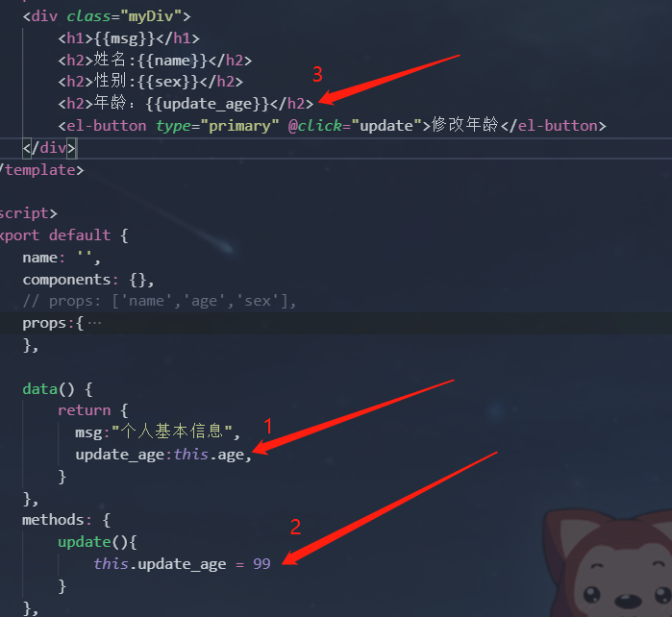The image size is (672, 617).
Task: Click the red annotation number 1
Action: 268,427
